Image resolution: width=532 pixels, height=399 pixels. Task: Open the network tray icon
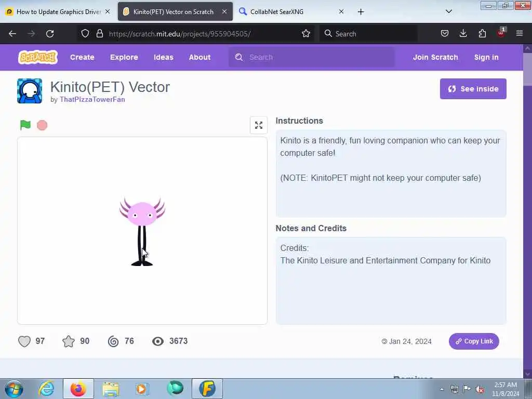pos(454,389)
